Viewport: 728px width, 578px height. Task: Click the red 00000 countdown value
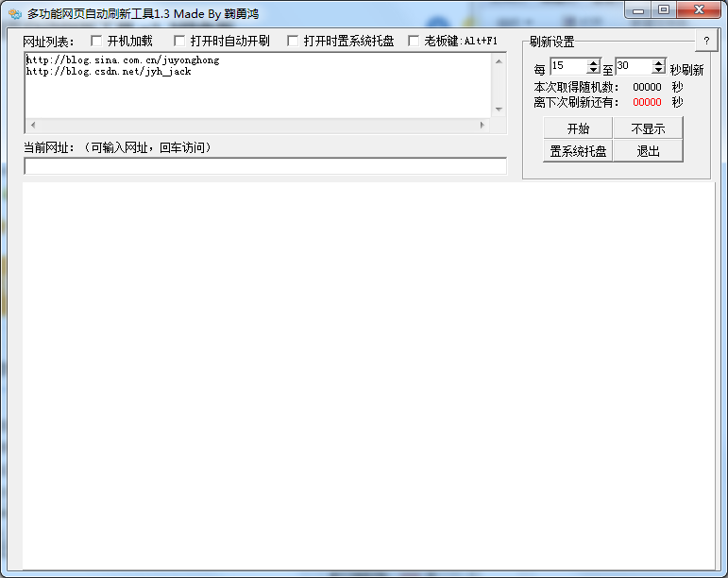pyautogui.click(x=647, y=102)
